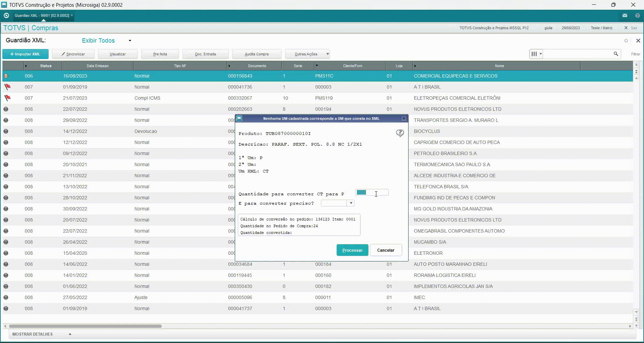This screenshot has width=644, height=343.
Task: Click IMPLEMENTOS AGRICOLAS JAN S/A cell
Action: tap(453, 286)
